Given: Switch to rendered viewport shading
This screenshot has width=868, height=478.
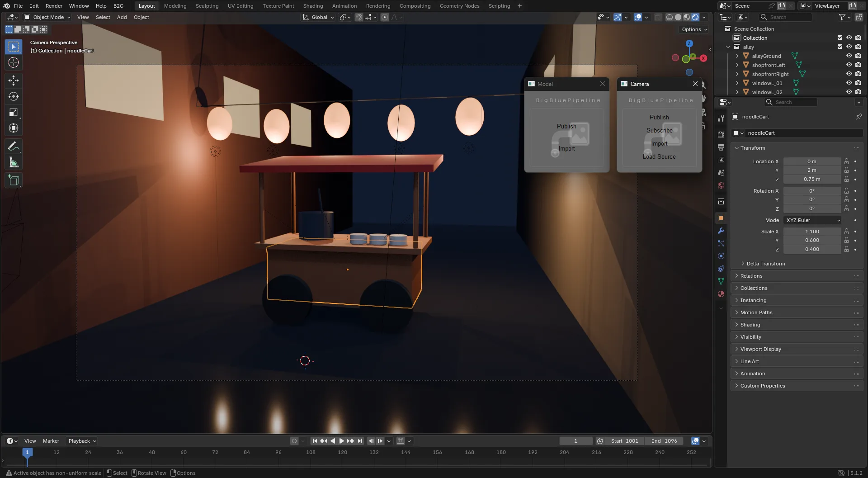Looking at the screenshot, I should tap(695, 17).
